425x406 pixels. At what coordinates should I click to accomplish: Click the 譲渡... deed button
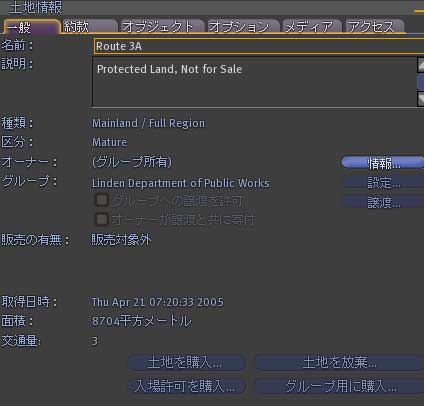[383, 202]
